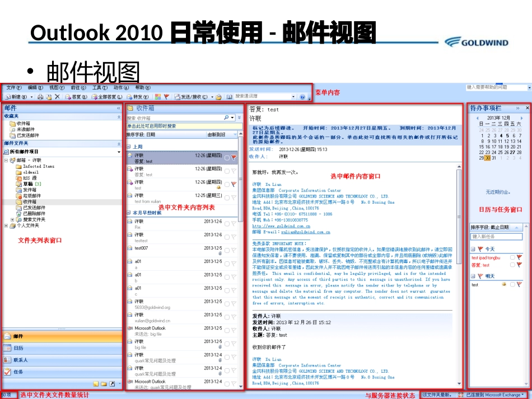The width and height of the screenshot is (532, 399).
Task: Click the Move to Folder icon
Action: pyautogui.click(x=49, y=97)
